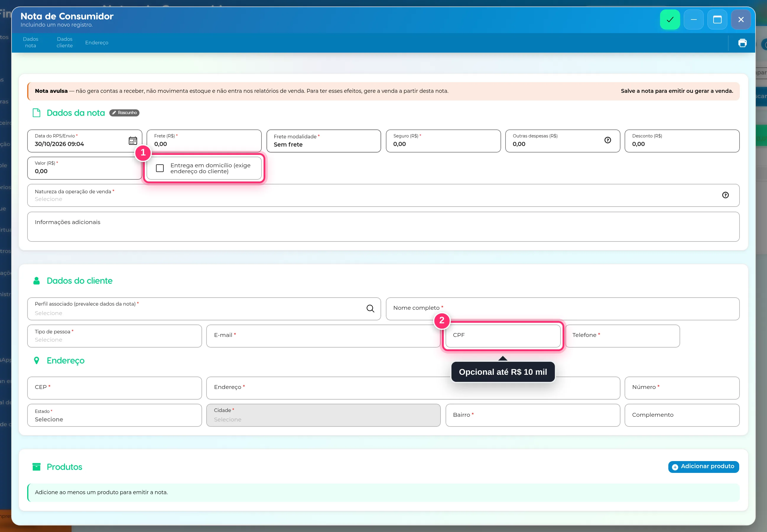The image size is (767, 532).
Task: Click the Seguro (R$) input field
Action: click(x=443, y=141)
